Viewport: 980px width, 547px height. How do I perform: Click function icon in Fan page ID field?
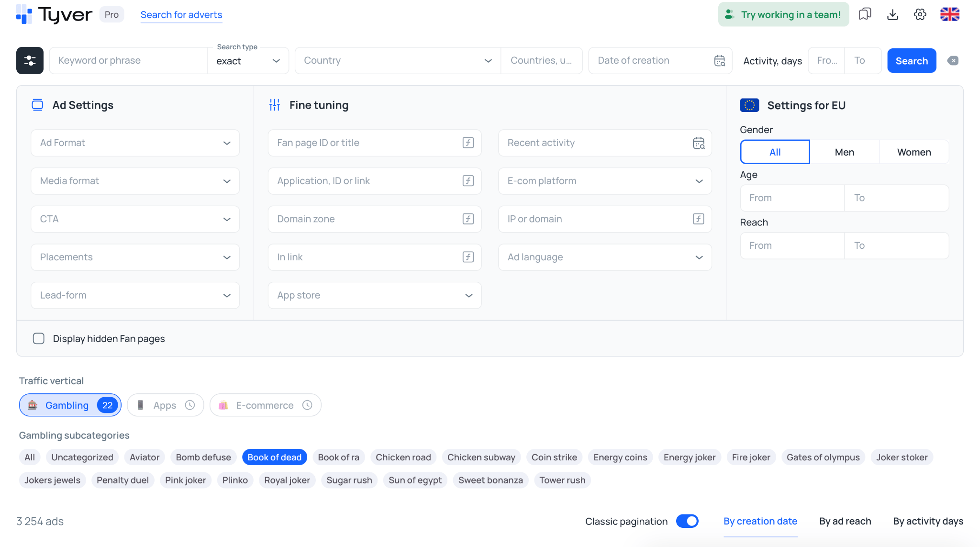[468, 143]
